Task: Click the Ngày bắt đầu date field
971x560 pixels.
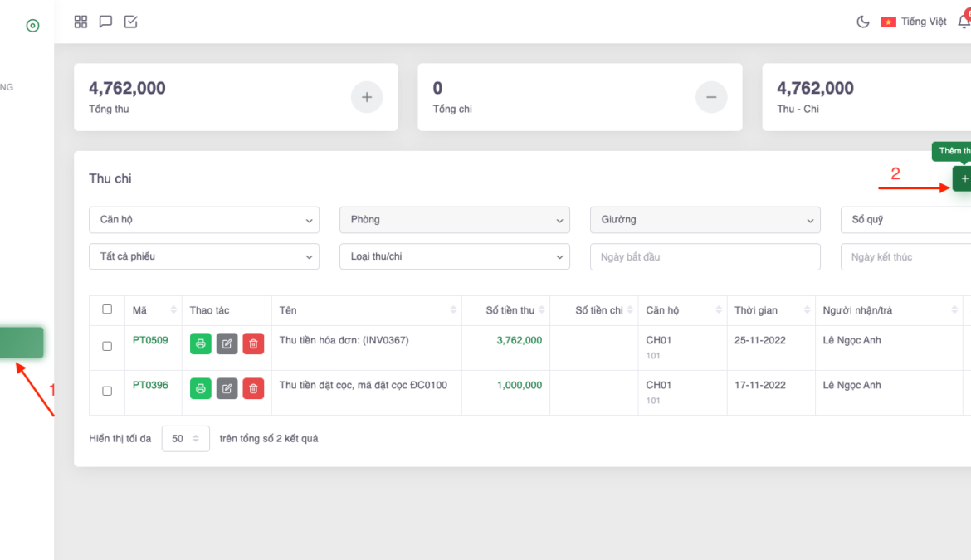Action: pyautogui.click(x=705, y=257)
